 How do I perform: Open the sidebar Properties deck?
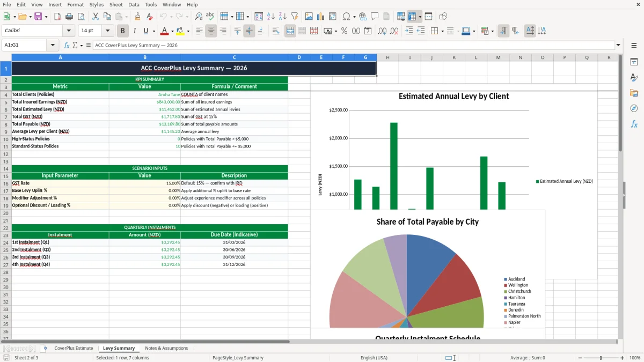click(x=634, y=62)
